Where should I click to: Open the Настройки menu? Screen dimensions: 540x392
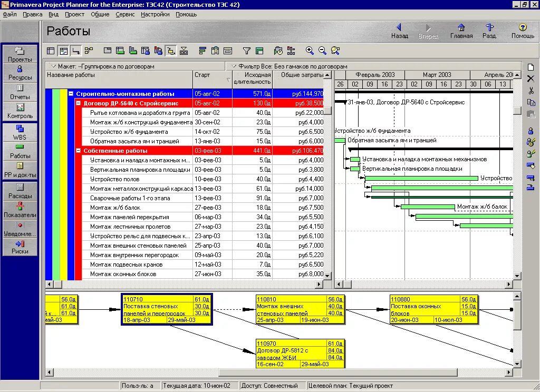pyautogui.click(x=155, y=14)
